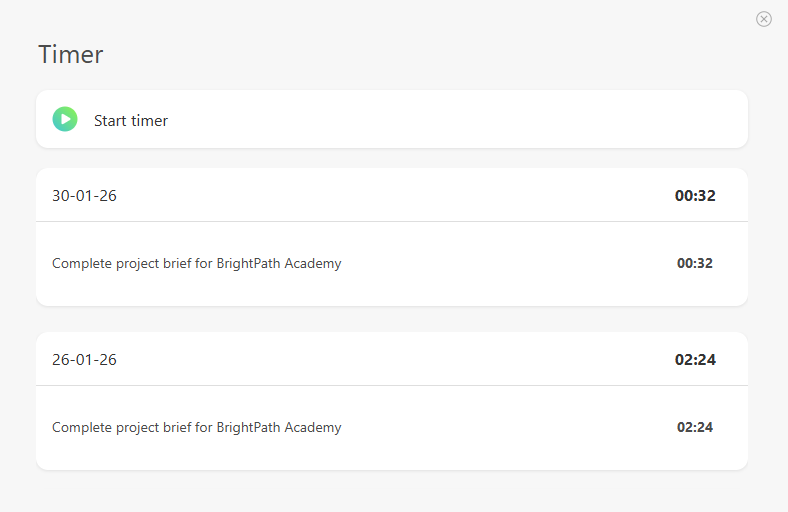This screenshot has height=512, width=788.
Task: Click the bold 02:24 daily total
Action: point(695,360)
